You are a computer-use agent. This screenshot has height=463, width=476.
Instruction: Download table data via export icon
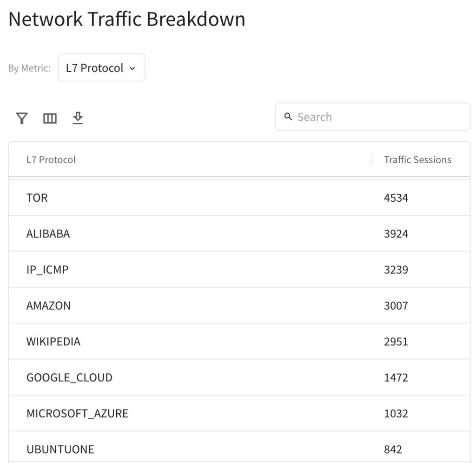coord(78,118)
